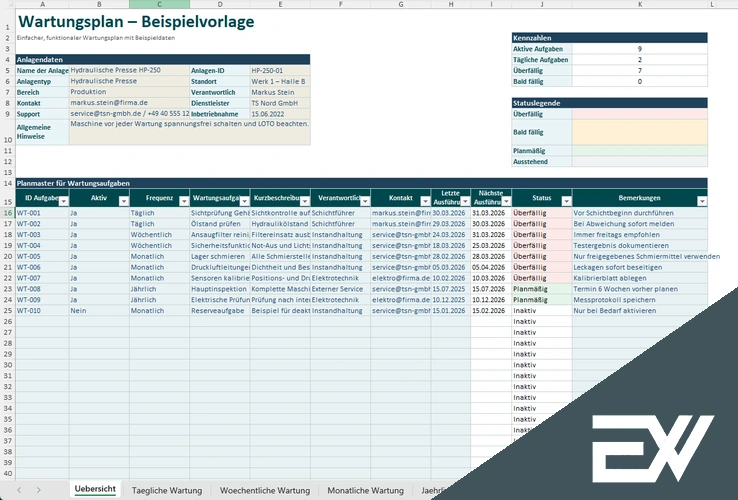Open the Aktiv column filter dropdown
This screenshot has width=738, height=500.
[124, 202]
